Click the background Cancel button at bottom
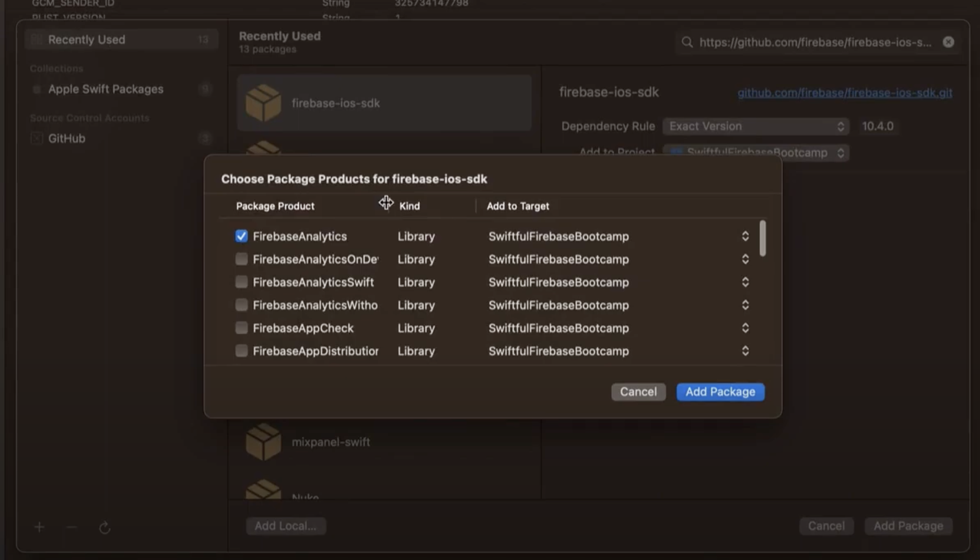The image size is (980, 560). 826,526
